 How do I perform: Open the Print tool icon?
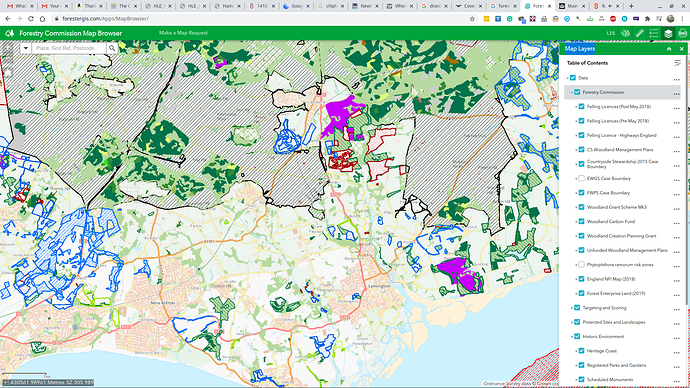pos(683,33)
